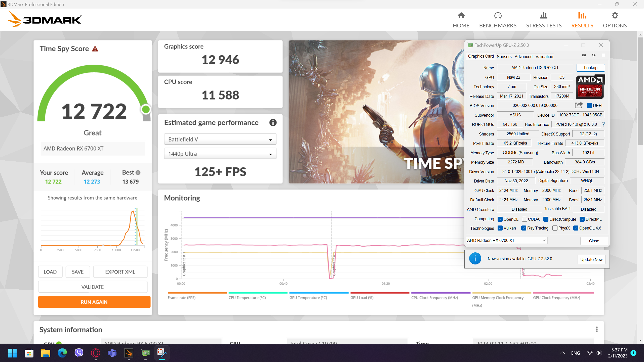Click the estimated game performance info icon
This screenshot has width=644, height=362.
(273, 123)
